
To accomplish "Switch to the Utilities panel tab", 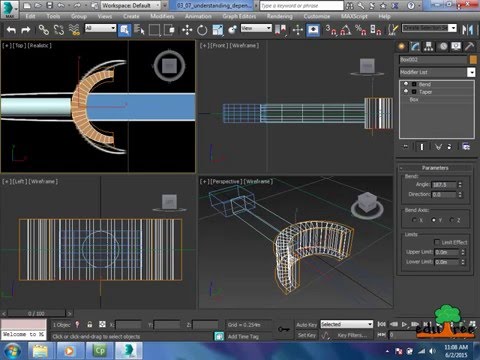I will tap(470, 47).
